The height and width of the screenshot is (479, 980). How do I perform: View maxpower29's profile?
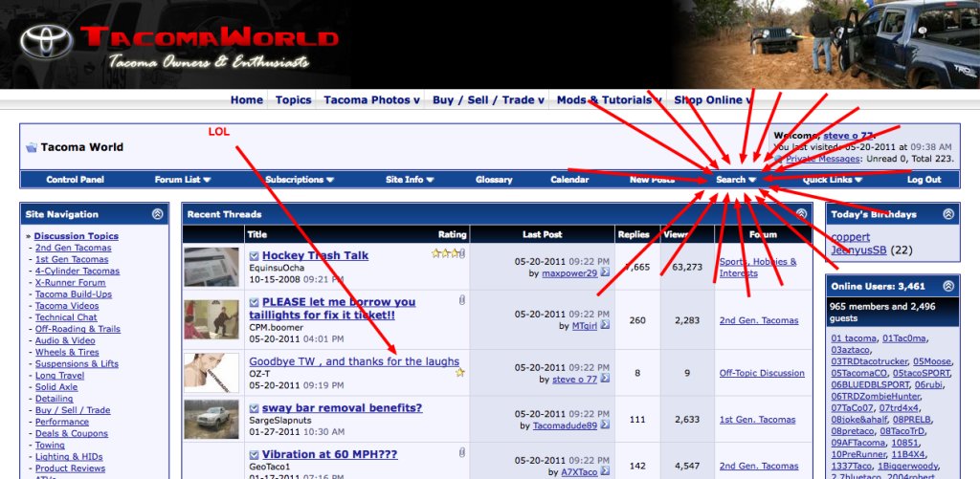tap(569, 273)
